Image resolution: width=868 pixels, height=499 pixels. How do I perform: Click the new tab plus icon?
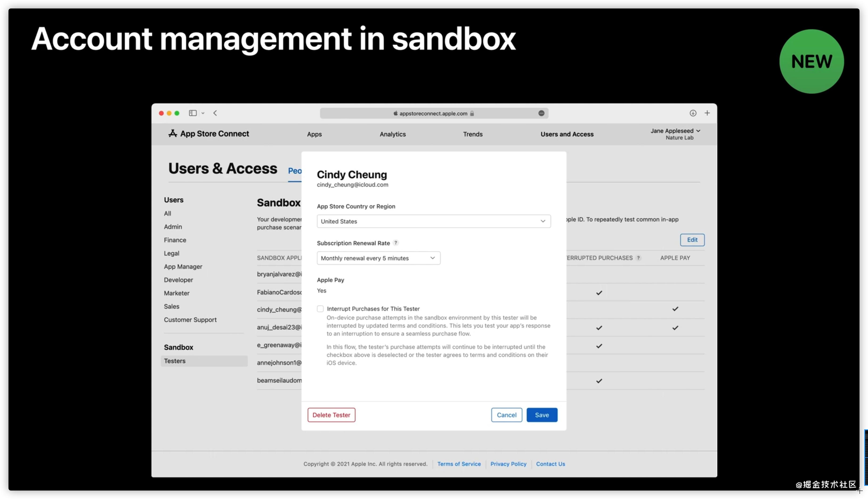coord(707,113)
